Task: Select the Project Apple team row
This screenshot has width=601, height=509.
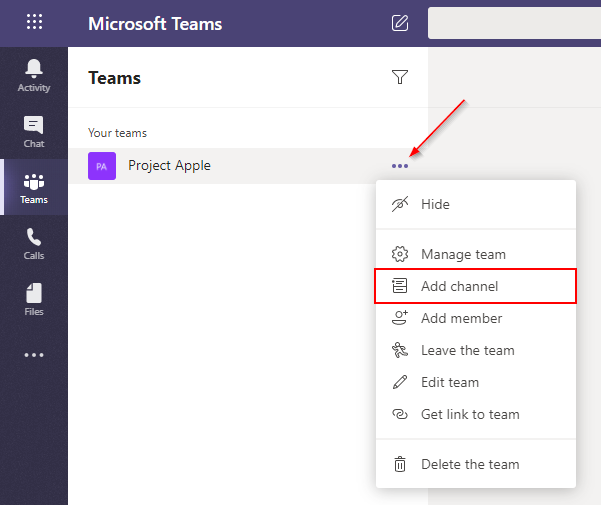Action: [x=248, y=166]
